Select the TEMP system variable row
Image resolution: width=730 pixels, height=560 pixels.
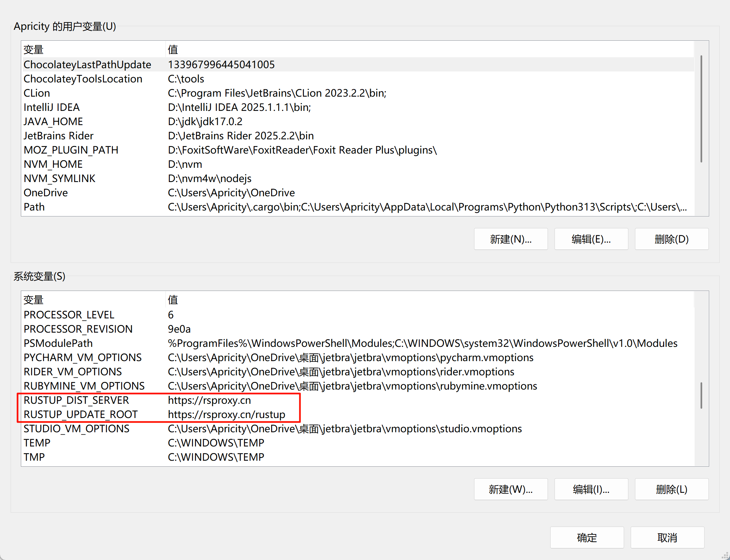pos(37,443)
